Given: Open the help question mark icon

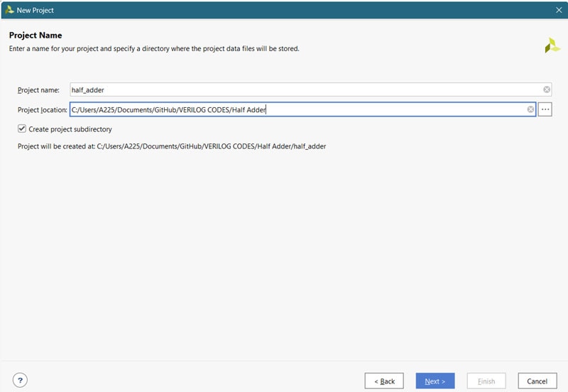Looking at the screenshot, I should [x=20, y=381].
